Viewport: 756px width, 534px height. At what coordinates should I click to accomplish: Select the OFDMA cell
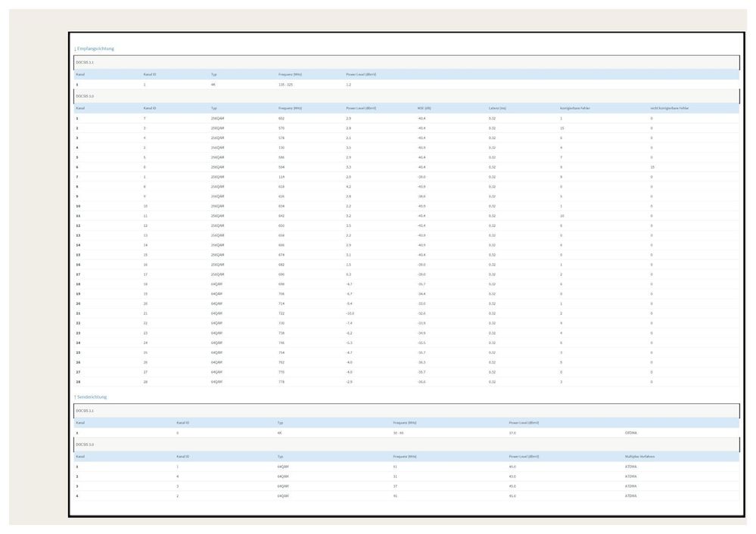[630, 433]
